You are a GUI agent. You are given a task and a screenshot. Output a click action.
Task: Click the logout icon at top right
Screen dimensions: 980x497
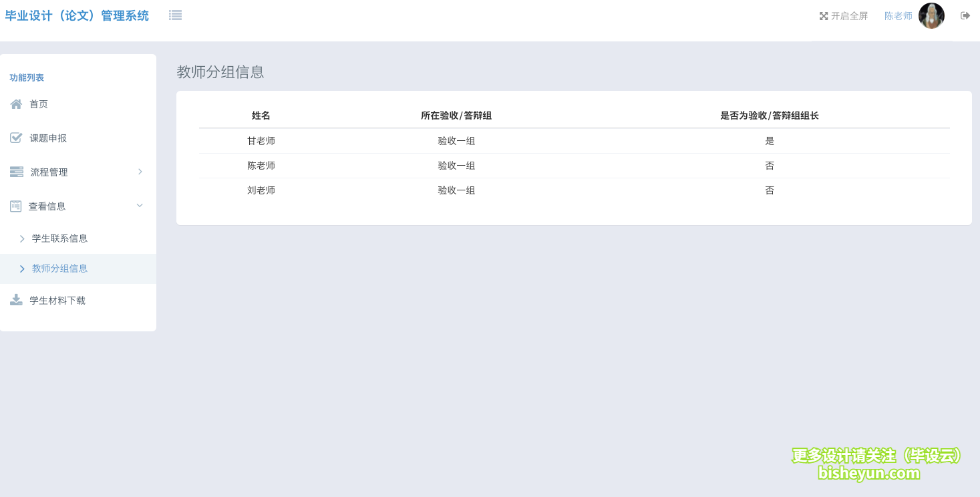coord(965,15)
